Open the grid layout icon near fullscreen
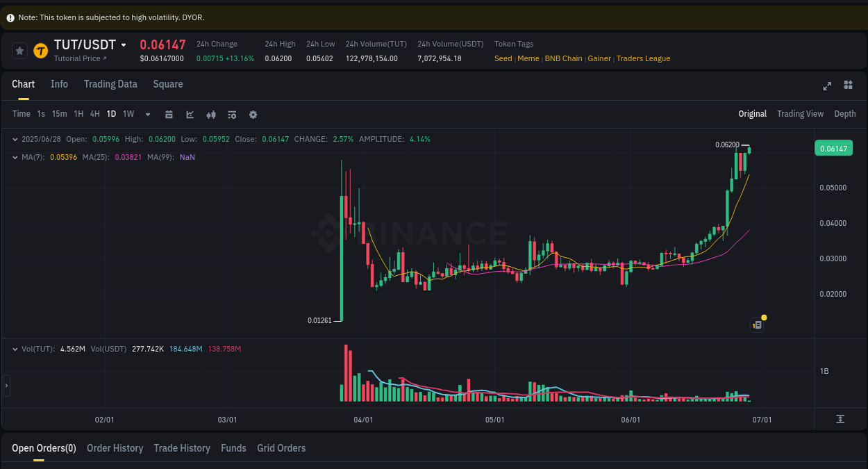 pos(848,85)
